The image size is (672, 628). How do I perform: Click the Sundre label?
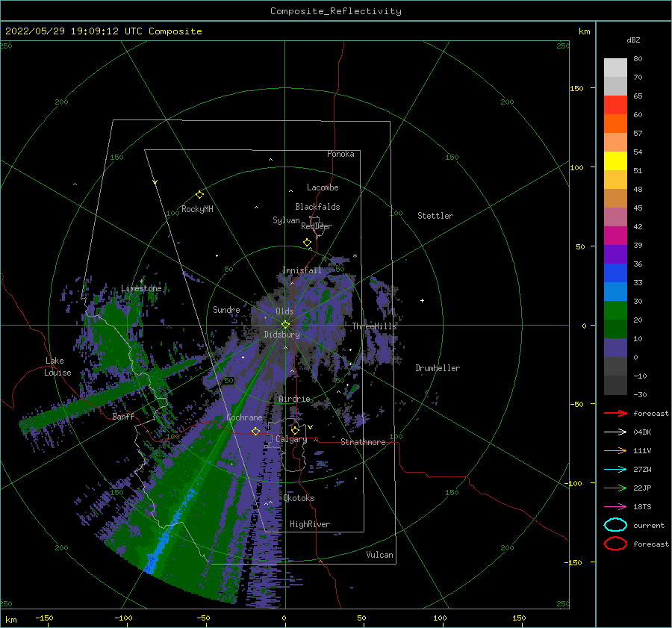coord(226,310)
